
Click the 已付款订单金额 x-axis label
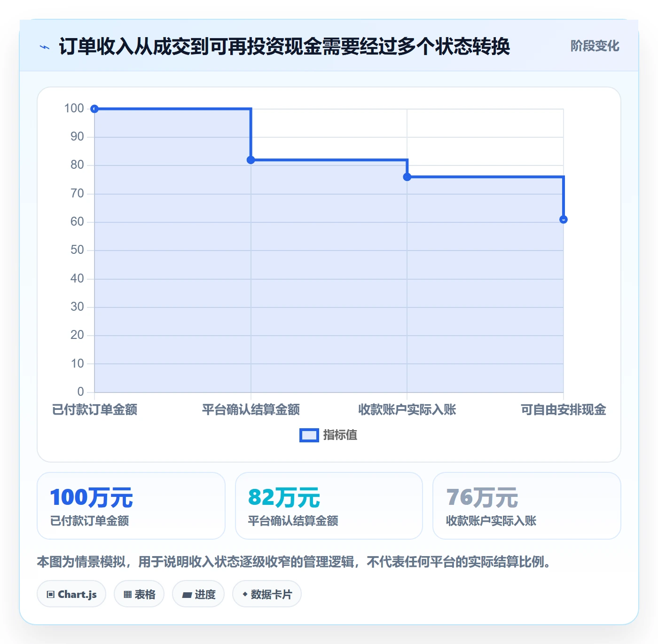point(94,409)
